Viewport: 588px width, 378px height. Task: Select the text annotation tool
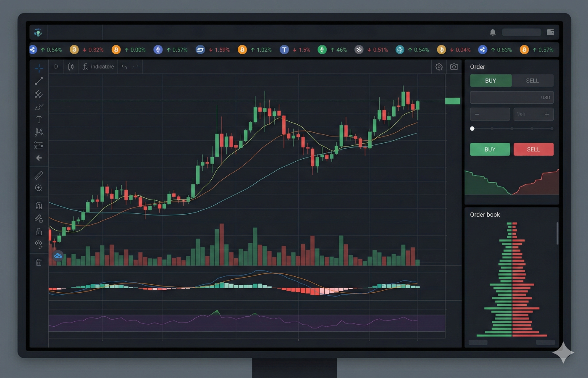point(39,120)
